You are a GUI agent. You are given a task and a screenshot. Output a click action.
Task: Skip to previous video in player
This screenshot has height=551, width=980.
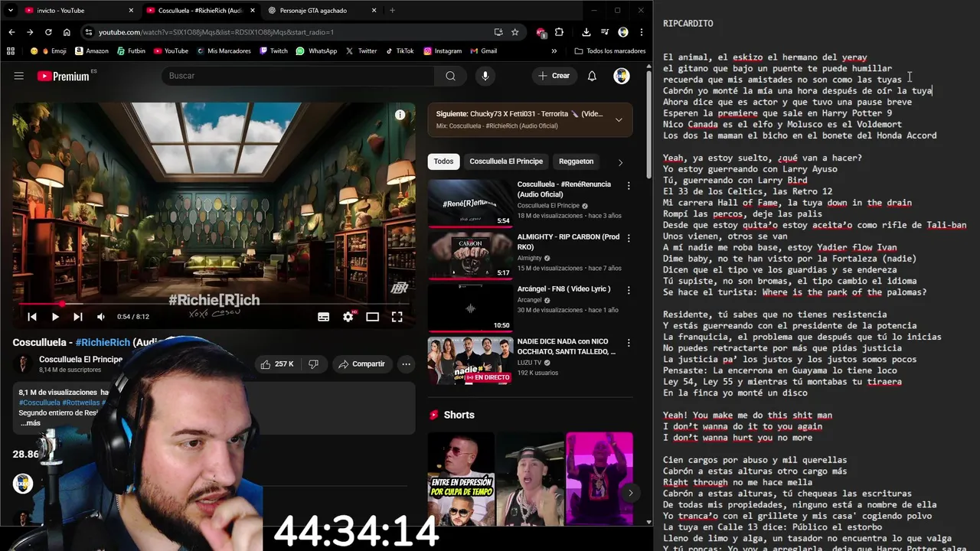click(x=32, y=317)
